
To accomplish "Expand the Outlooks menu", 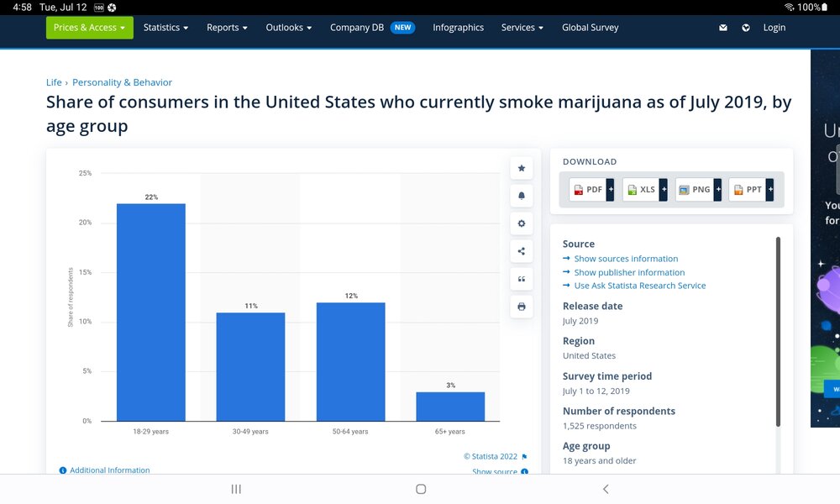I will click(x=289, y=28).
